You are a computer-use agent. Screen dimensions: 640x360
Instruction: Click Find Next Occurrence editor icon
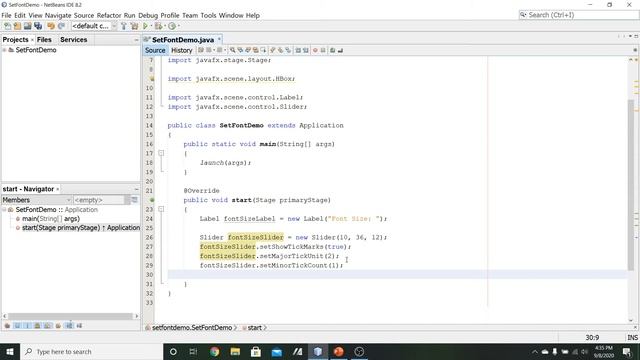[x=248, y=50]
